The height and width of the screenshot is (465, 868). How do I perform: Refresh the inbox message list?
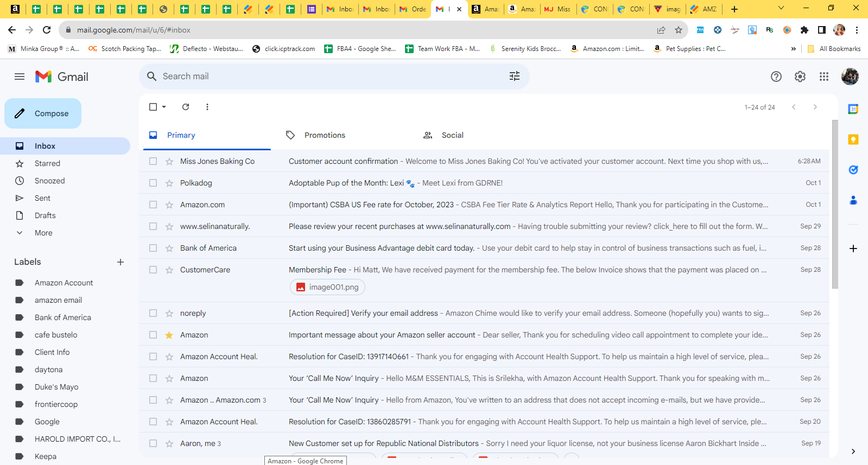click(186, 107)
